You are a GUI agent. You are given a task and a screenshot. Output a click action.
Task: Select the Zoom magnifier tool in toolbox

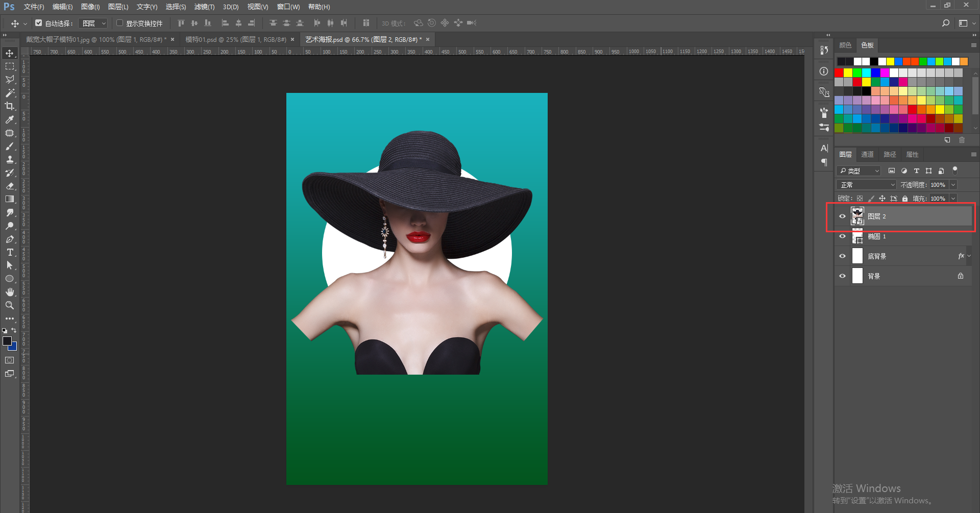point(10,305)
